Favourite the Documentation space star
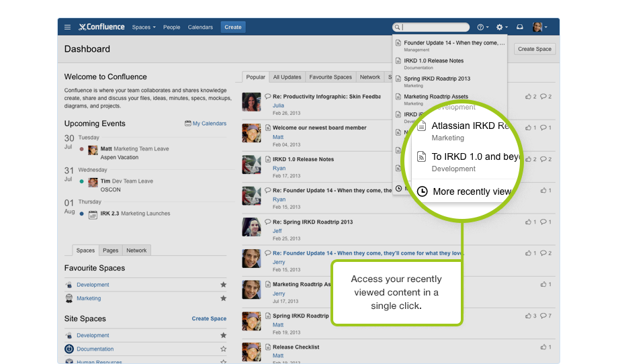618x364 pixels. [x=223, y=349]
